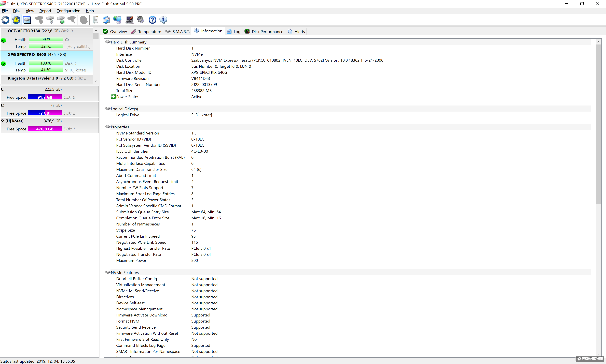Click the 41 °C temperature bar
Image resolution: width=606 pixels, height=364 pixels.
(46, 70)
